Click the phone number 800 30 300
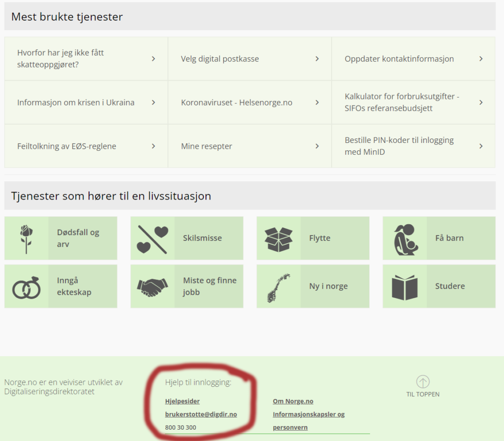Image resolution: width=504 pixels, height=441 pixels. (x=180, y=427)
